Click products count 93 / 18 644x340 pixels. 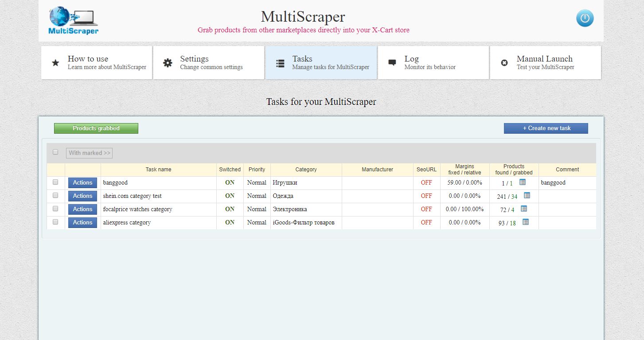coord(507,223)
